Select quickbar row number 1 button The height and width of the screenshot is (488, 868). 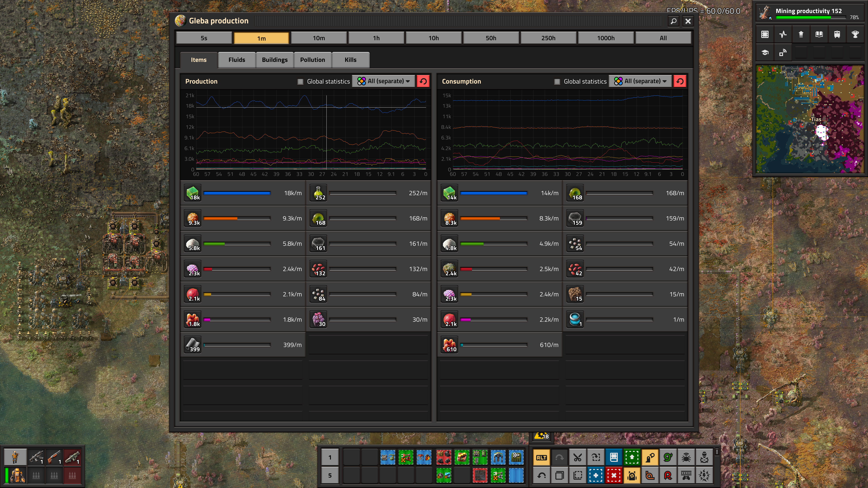pyautogui.click(x=330, y=457)
